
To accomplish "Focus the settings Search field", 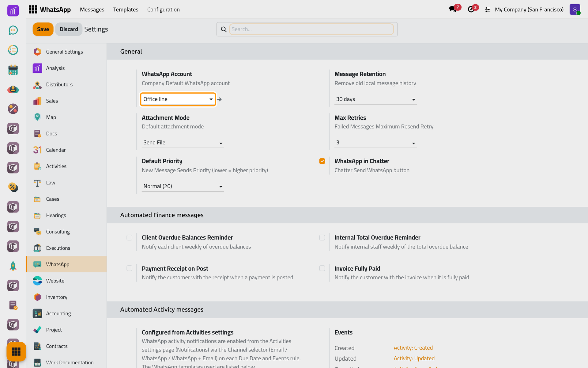I will pos(311,29).
